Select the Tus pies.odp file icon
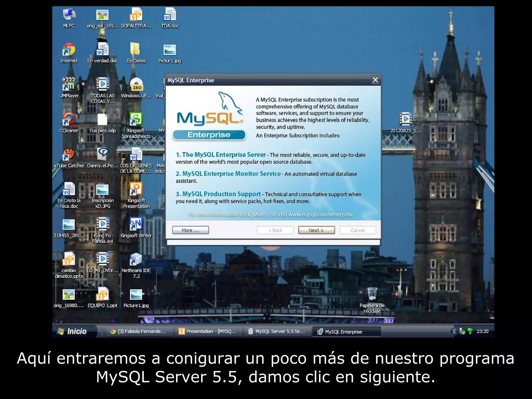Screen dimensions: 532x399 102,123
